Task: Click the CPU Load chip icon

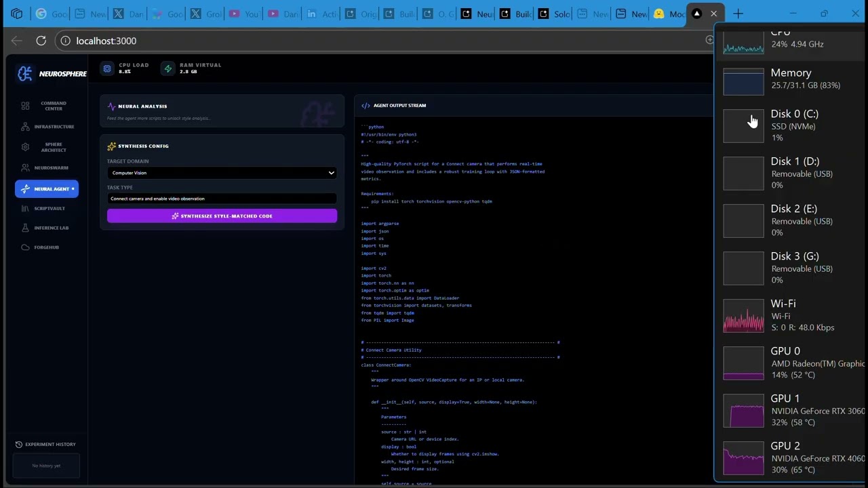Action: click(107, 68)
